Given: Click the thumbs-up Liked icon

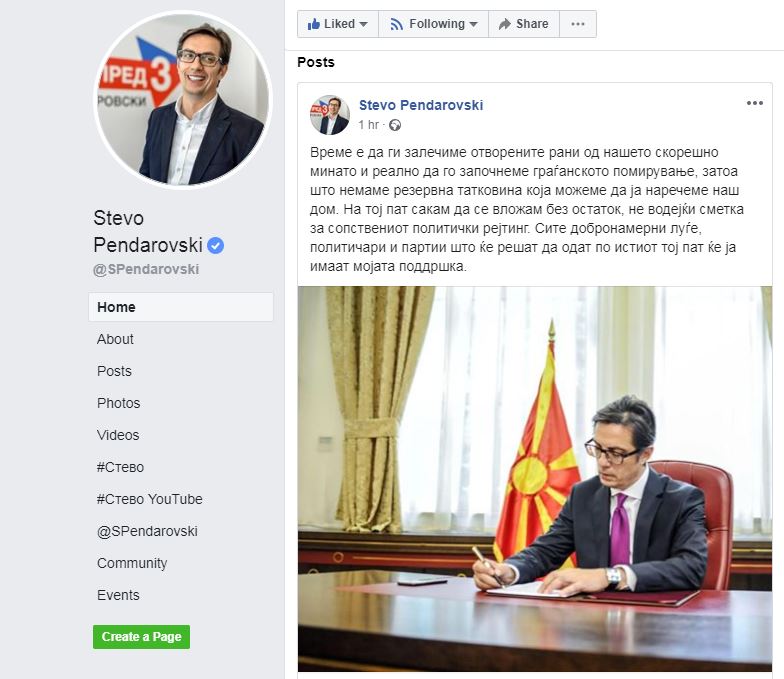Looking at the screenshot, I should pos(314,24).
